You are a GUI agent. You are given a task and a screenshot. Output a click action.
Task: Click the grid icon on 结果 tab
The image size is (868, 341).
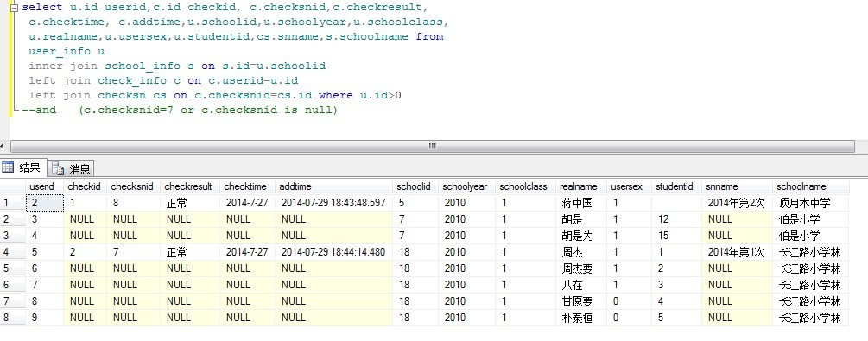pos(9,167)
